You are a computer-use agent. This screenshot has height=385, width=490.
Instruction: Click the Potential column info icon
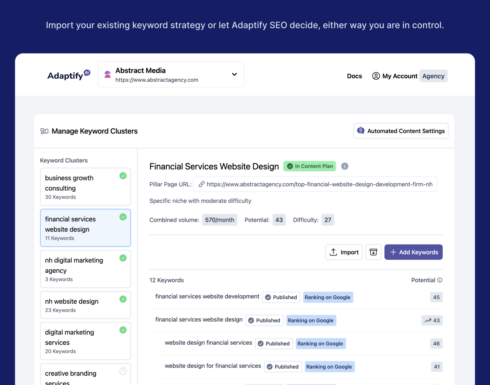[x=440, y=280]
